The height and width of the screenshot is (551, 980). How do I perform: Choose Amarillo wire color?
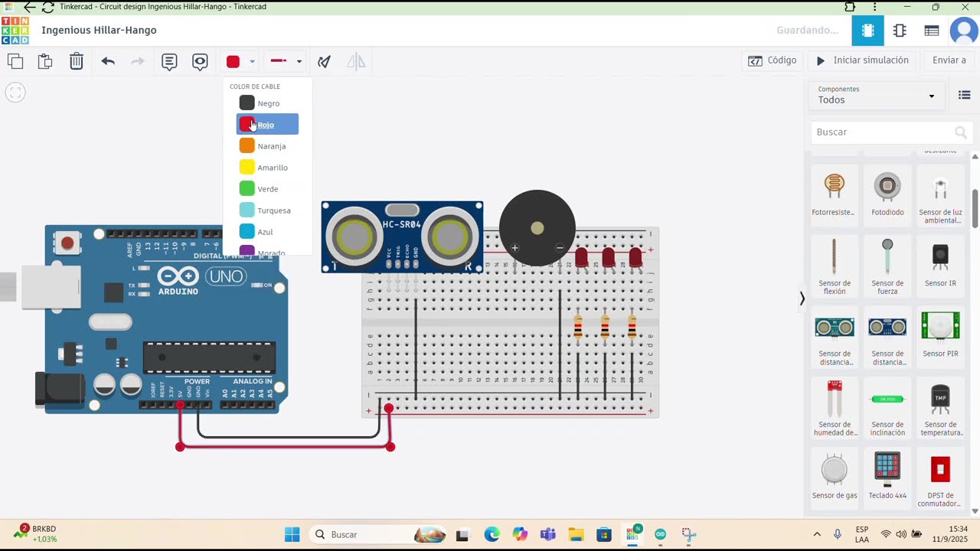(267, 167)
